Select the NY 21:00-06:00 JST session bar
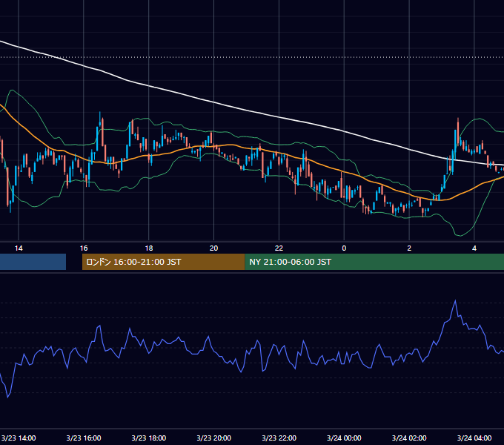Viewport: 504px width, 445px height. point(374,262)
